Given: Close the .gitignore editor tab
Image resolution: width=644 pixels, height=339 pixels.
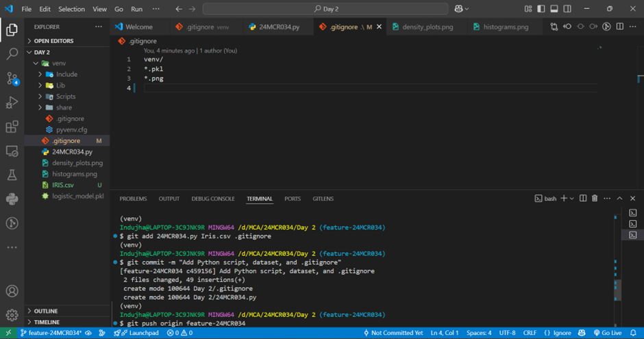Looking at the screenshot, I should [379, 27].
